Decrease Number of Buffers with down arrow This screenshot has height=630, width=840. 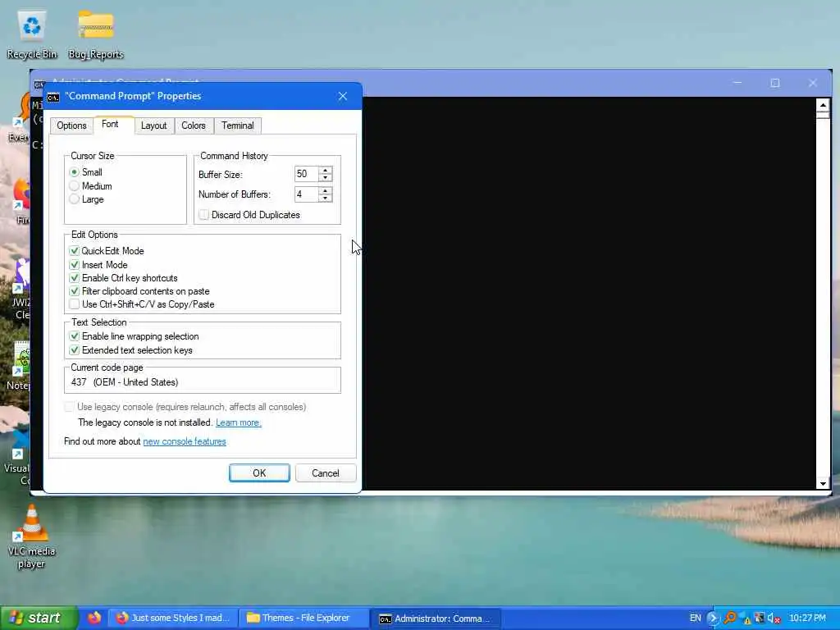click(325, 199)
